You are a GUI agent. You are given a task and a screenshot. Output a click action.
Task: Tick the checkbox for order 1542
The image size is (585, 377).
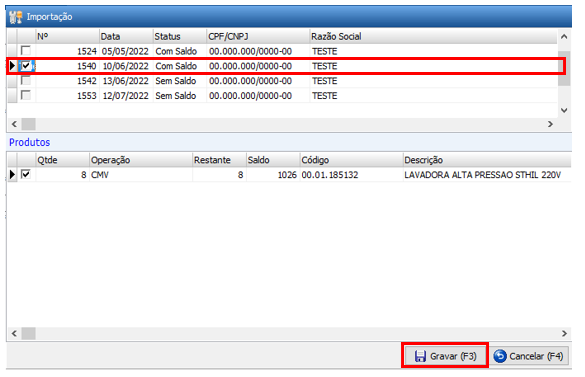[26, 81]
